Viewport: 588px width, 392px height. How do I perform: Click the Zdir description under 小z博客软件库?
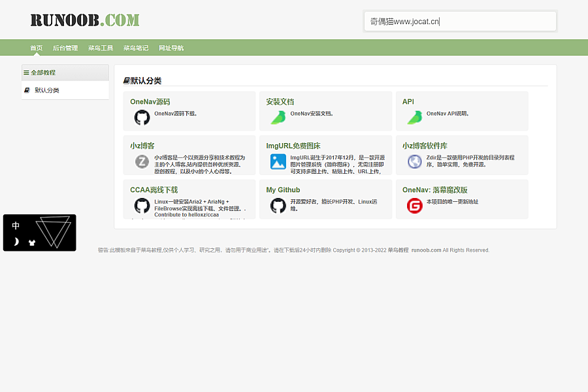tap(470, 161)
